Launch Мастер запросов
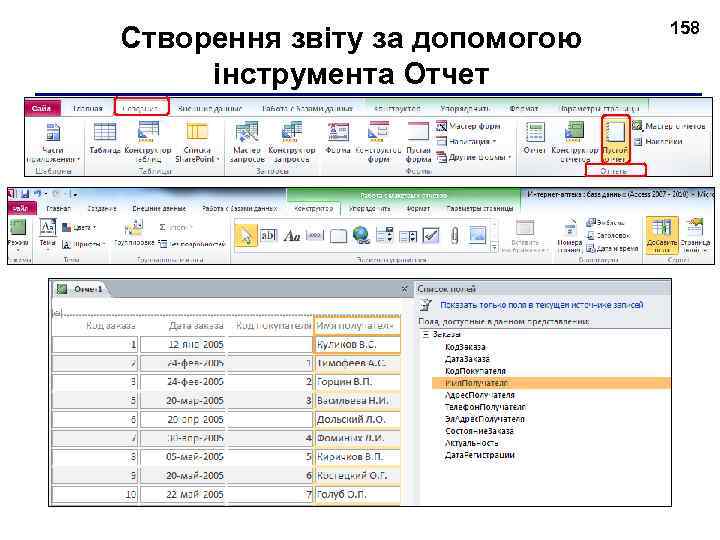 point(247,141)
